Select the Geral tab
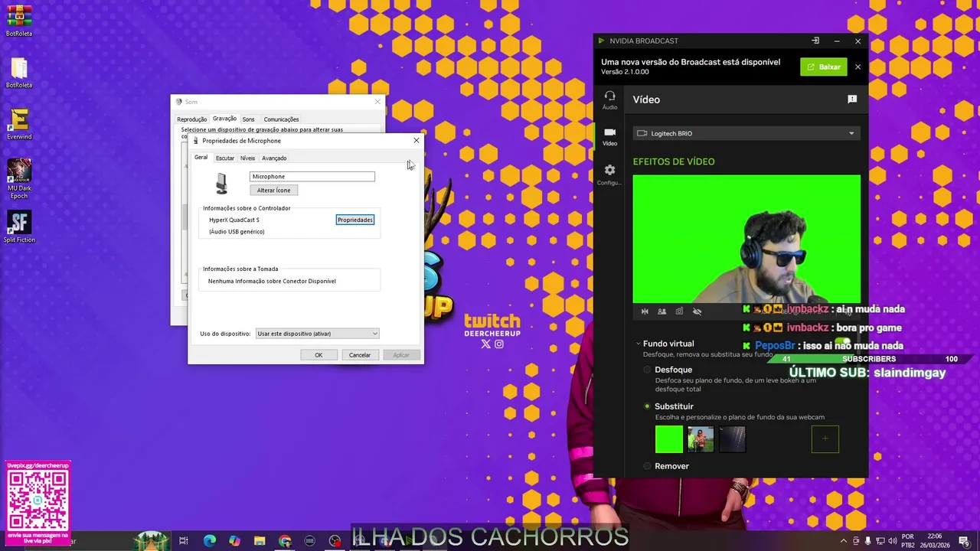This screenshot has width=980, height=551. (x=201, y=158)
